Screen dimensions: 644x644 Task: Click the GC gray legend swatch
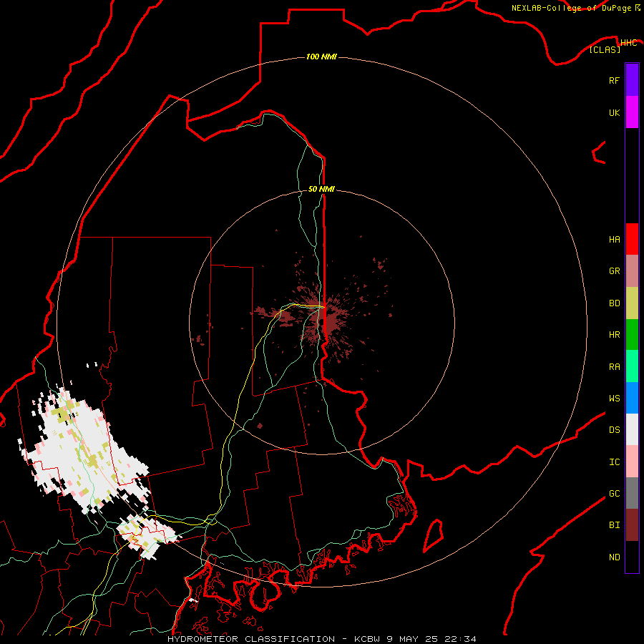click(632, 493)
